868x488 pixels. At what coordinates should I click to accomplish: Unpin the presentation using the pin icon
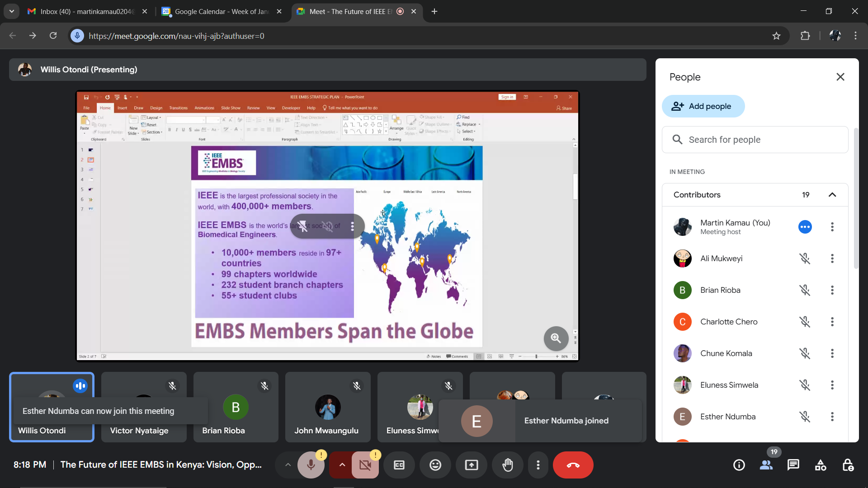point(303,226)
